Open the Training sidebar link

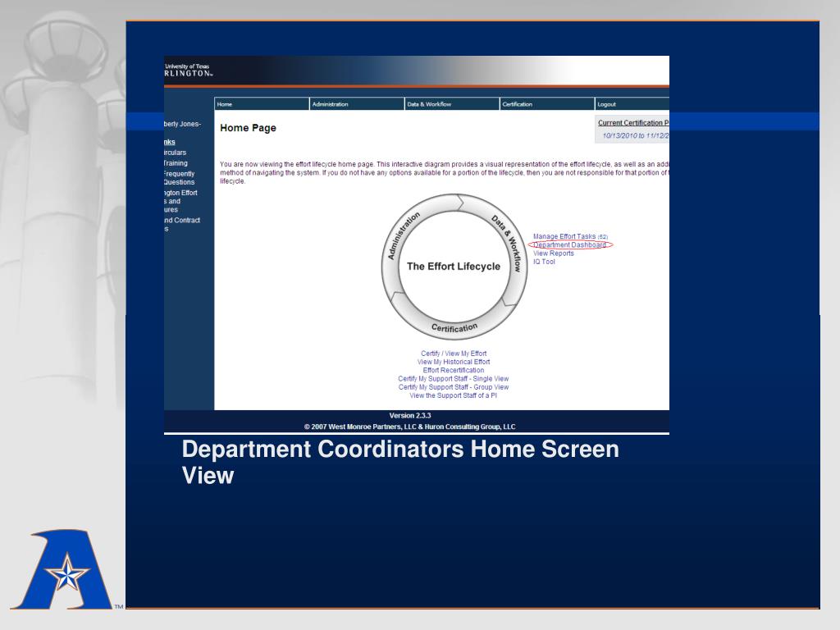click(176, 163)
